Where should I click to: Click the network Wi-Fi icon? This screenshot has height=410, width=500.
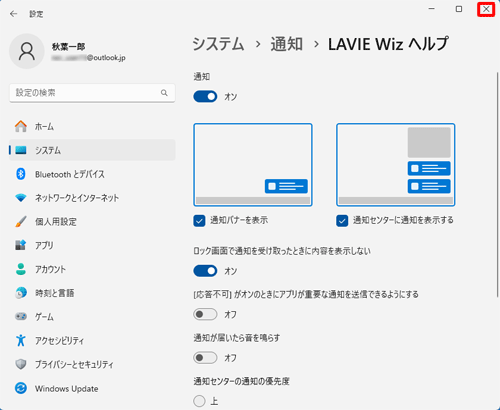point(21,198)
